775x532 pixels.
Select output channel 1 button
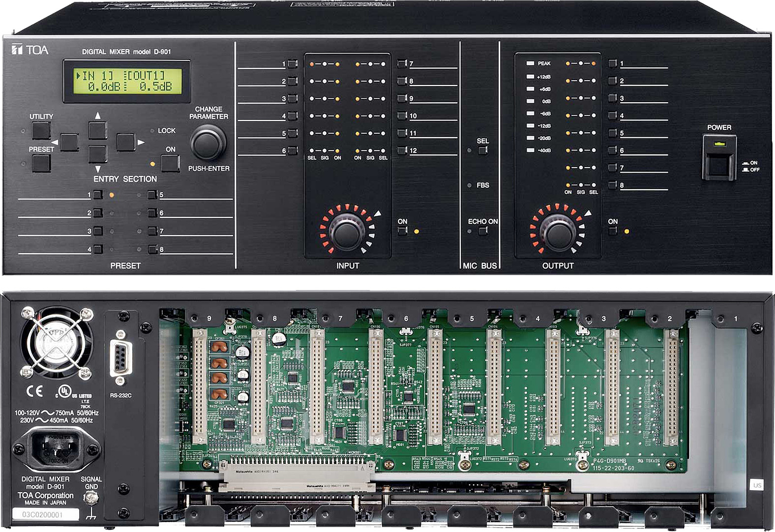click(612, 63)
